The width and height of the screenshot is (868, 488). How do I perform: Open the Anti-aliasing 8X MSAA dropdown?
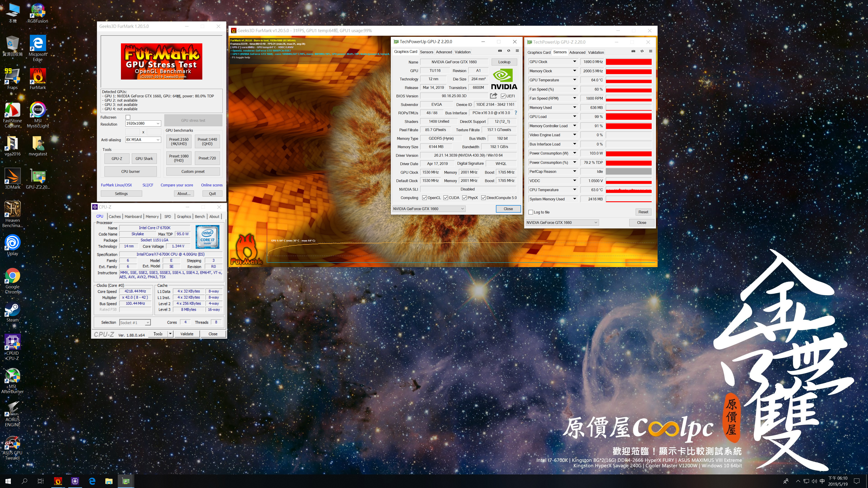click(143, 139)
